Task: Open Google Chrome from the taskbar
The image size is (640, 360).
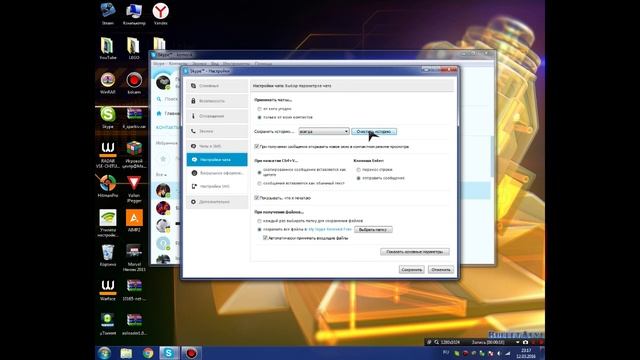Action: pyautogui.click(x=148, y=353)
